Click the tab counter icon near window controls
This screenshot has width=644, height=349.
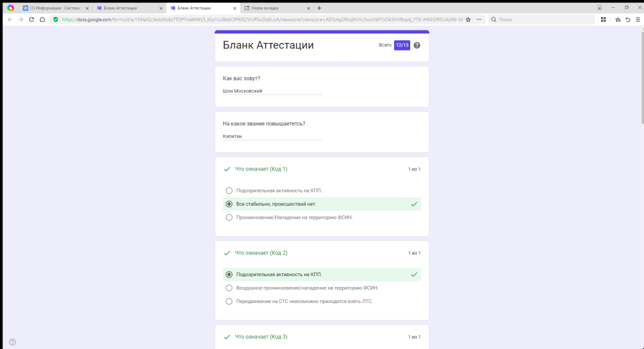point(600,7)
